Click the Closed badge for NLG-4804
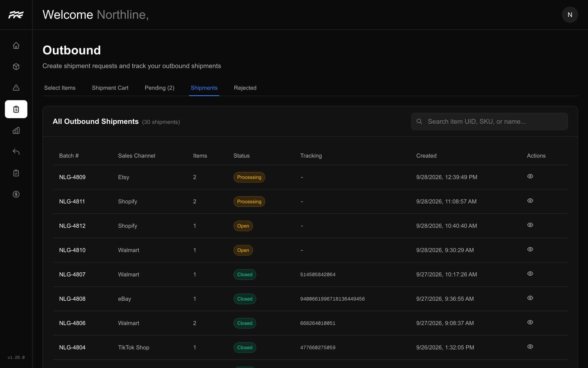 pos(245,347)
